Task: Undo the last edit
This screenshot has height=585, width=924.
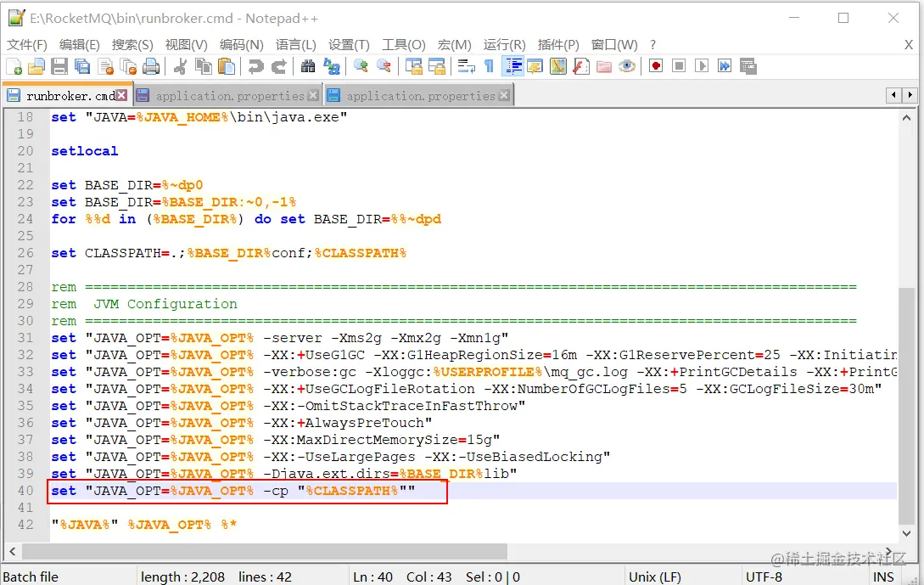Action: point(255,66)
